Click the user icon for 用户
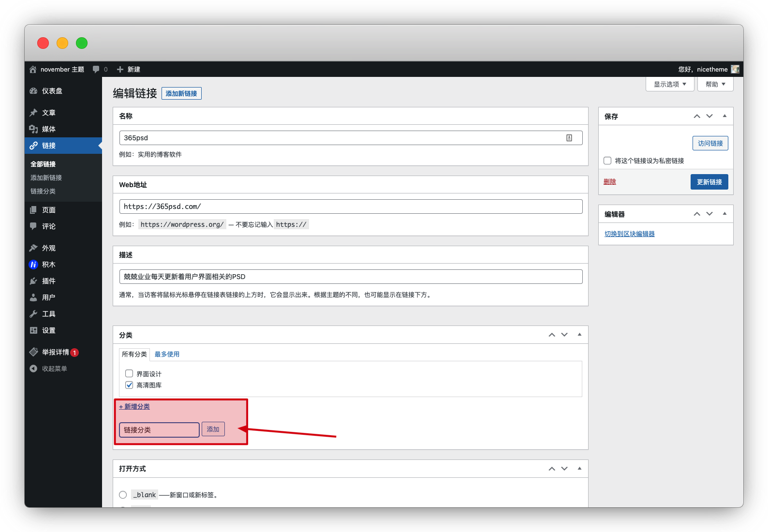This screenshot has width=768, height=532. 33,297
